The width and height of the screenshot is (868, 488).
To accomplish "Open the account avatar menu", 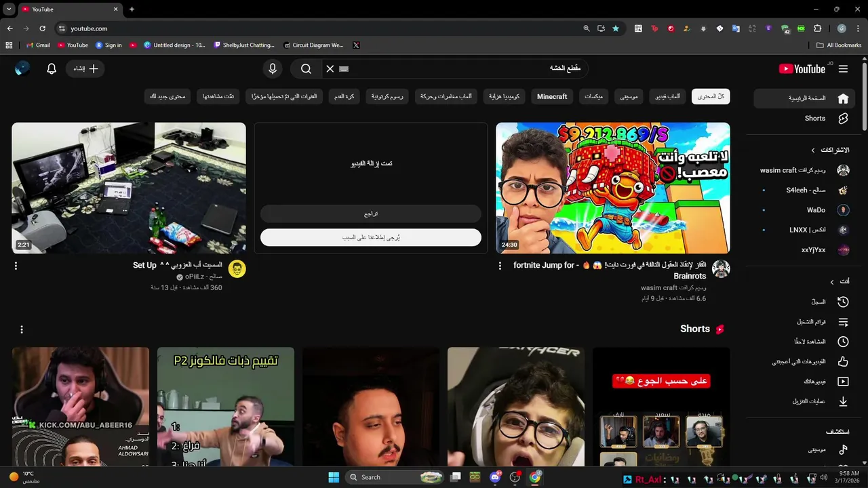I will [22, 68].
